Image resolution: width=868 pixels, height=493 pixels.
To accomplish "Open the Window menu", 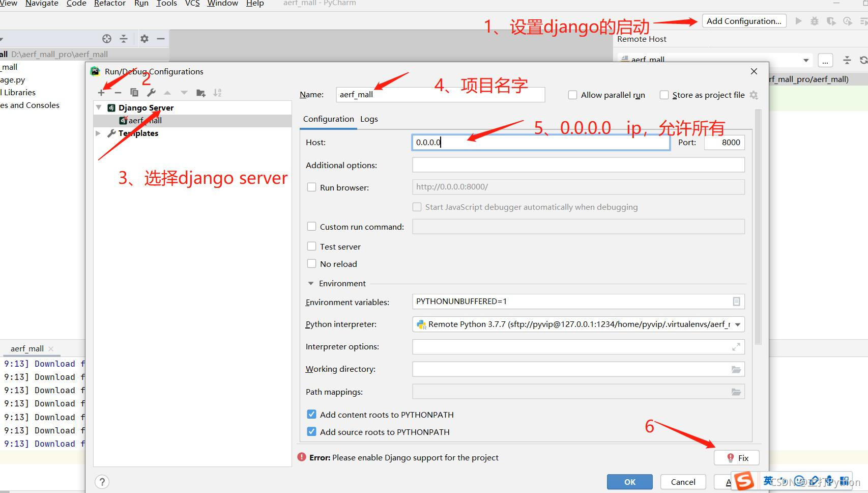I will tap(222, 4).
